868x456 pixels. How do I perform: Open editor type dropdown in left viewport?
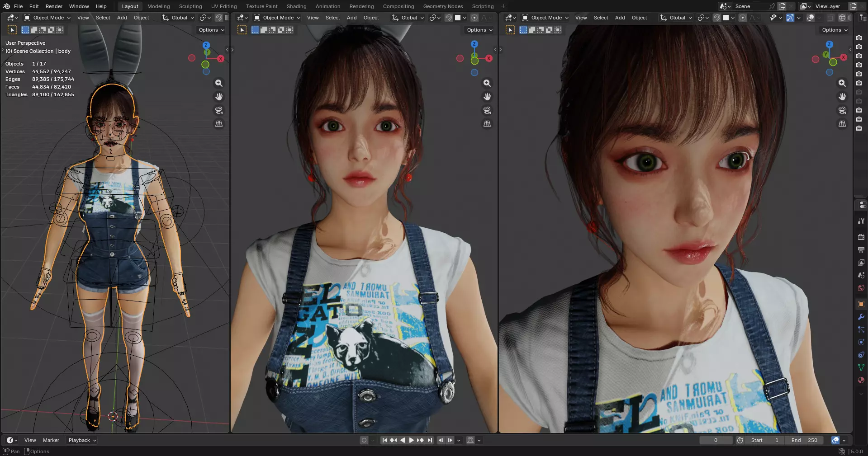[13, 18]
